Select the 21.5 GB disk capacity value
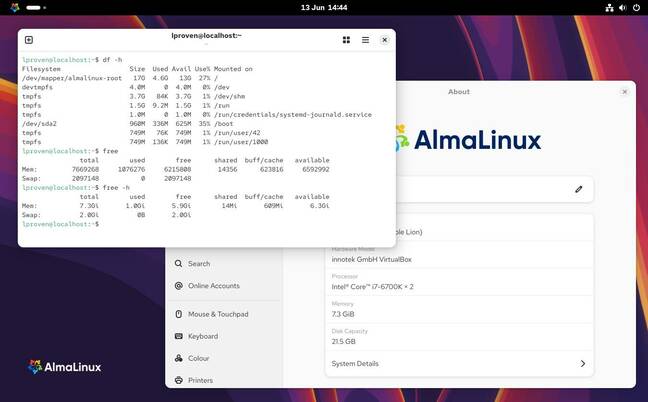This screenshot has height=402, width=648. click(x=343, y=342)
